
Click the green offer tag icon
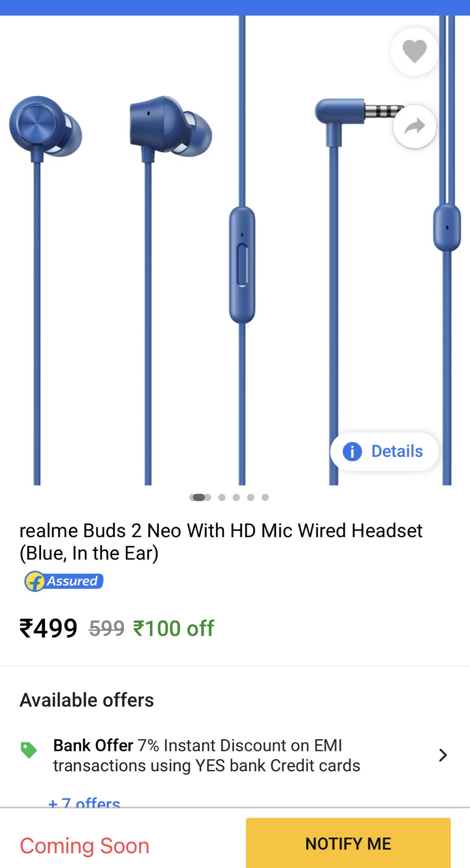[29, 750]
